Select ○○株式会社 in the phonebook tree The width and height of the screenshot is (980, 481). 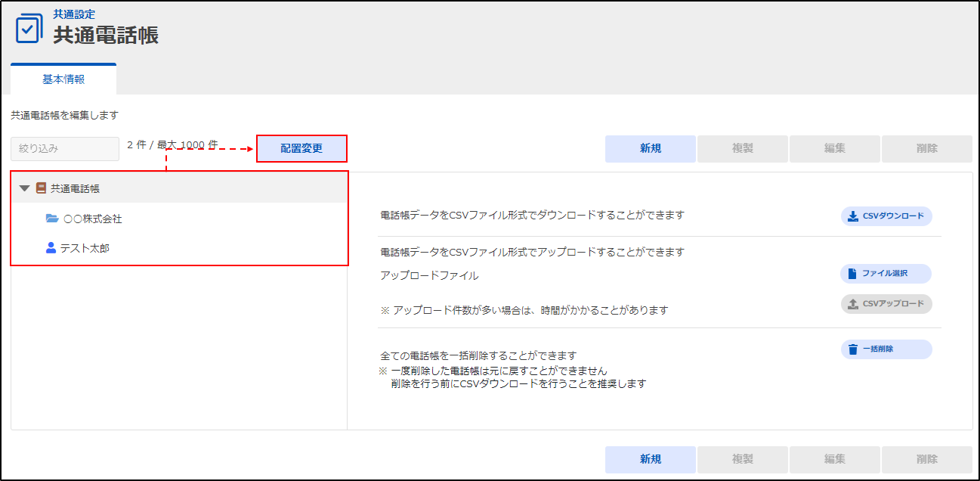[93, 219]
